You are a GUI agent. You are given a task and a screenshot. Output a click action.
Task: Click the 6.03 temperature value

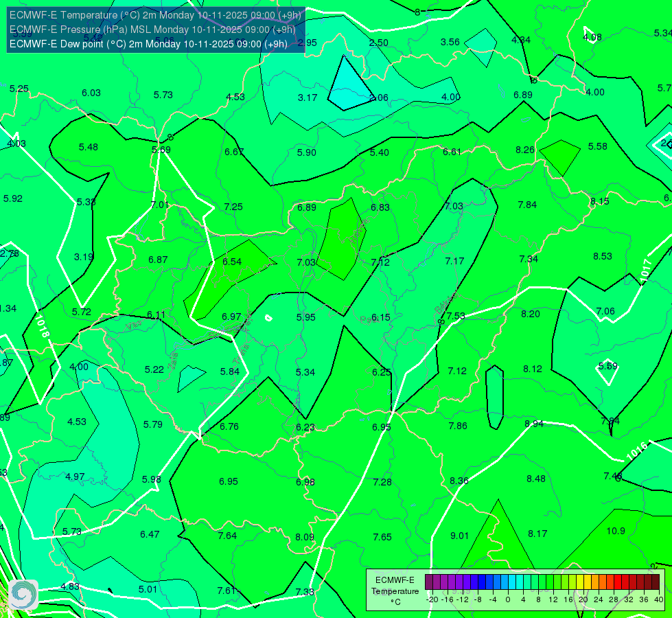[91, 93]
